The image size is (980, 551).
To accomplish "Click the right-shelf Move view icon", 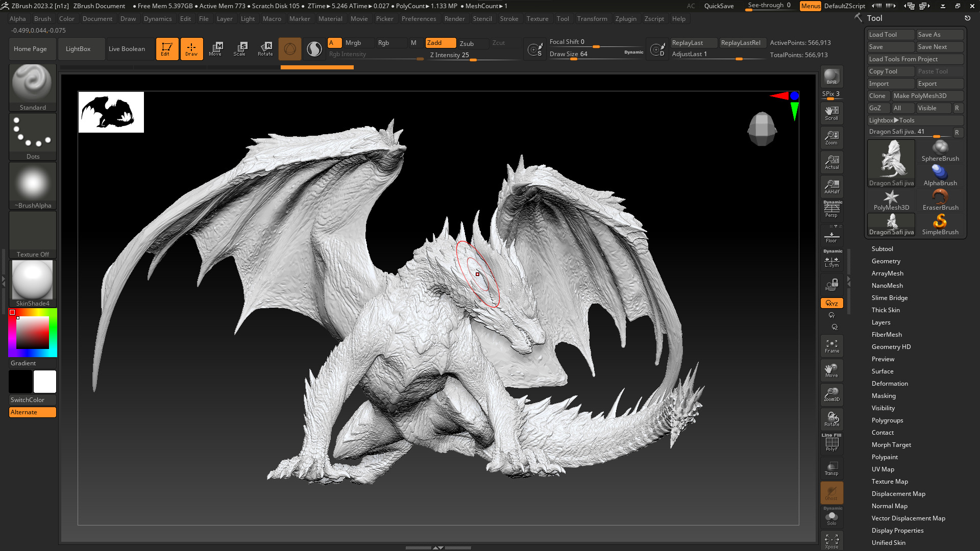I will click(x=831, y=370).
